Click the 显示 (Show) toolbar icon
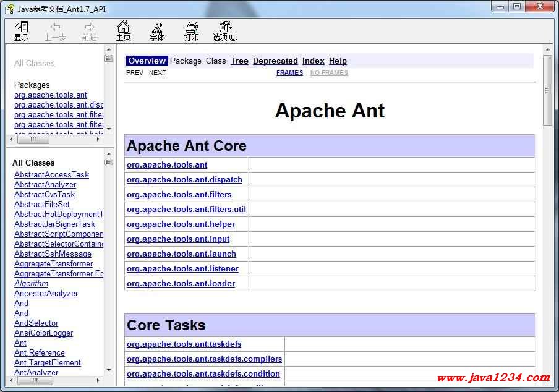The height and width of the screenshot is (392, 559). click(22, 32)
